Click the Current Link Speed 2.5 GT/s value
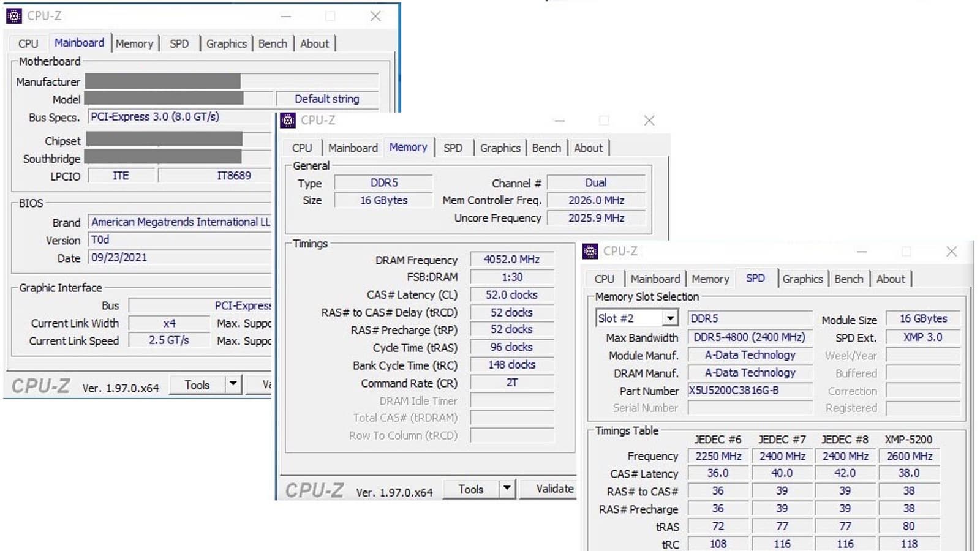Screen dimensions: 980x551 (x=169, y=340)
